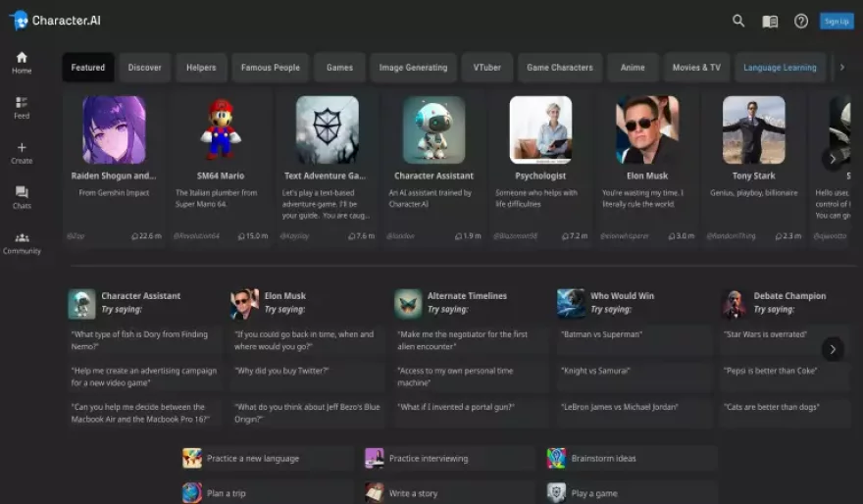Click the SM64 Mario card title
The image size is (863, 504).
(221, 176)
